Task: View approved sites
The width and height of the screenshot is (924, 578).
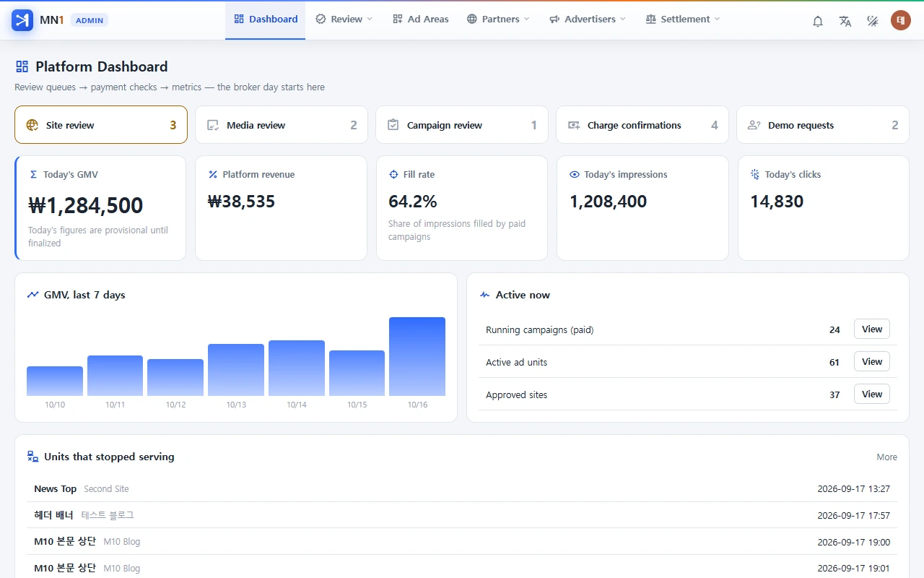Action: coord(872,394)
